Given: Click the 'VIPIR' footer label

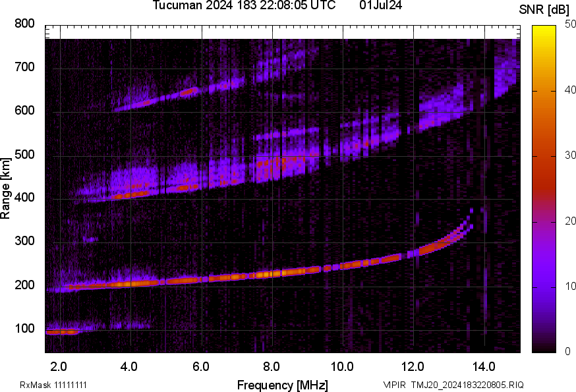Looking at the screenshot, I should tap(395, 385).
